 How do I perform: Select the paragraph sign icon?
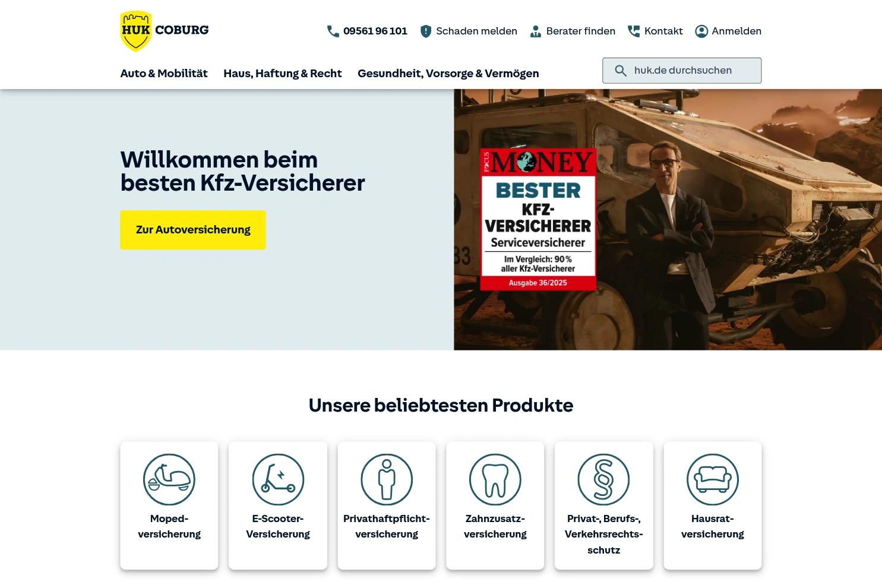[x=604, y=479]
